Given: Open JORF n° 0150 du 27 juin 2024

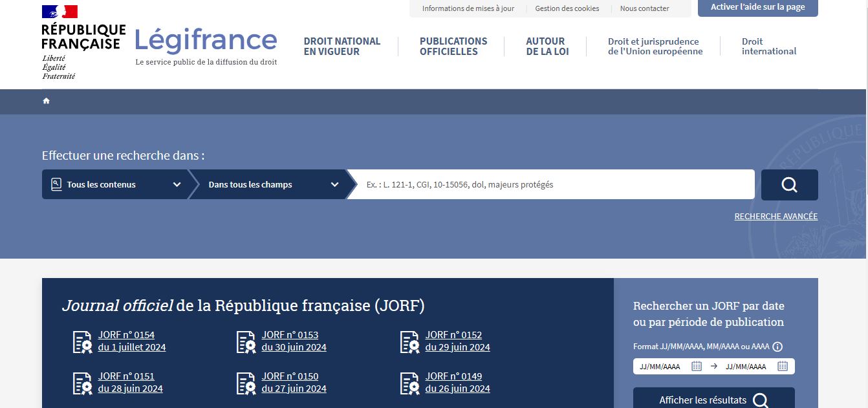Looking at the screenshot, I should click(294, 383).
